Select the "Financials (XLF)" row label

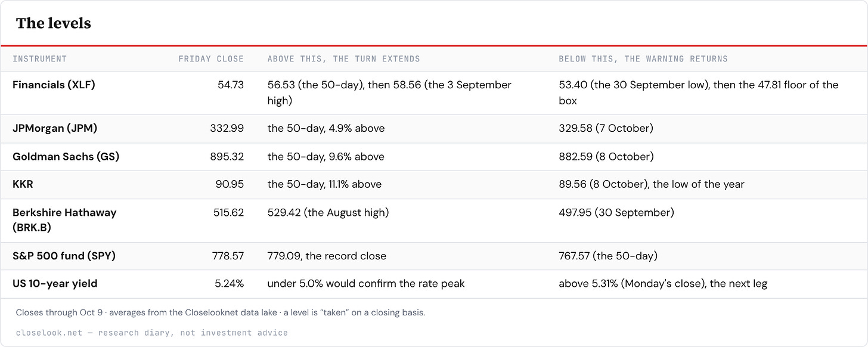tap(54, 85)
